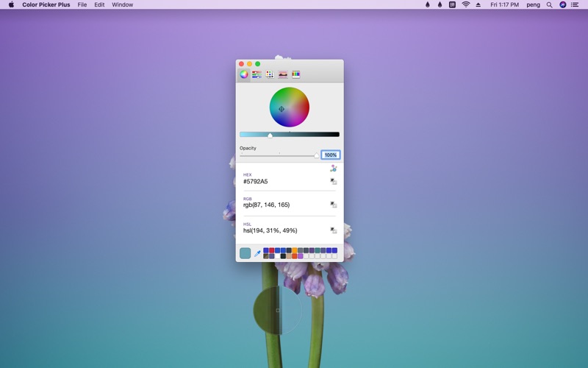Open the color sliders picker tab
588x368 pixels.
click(x=257, y=74)
